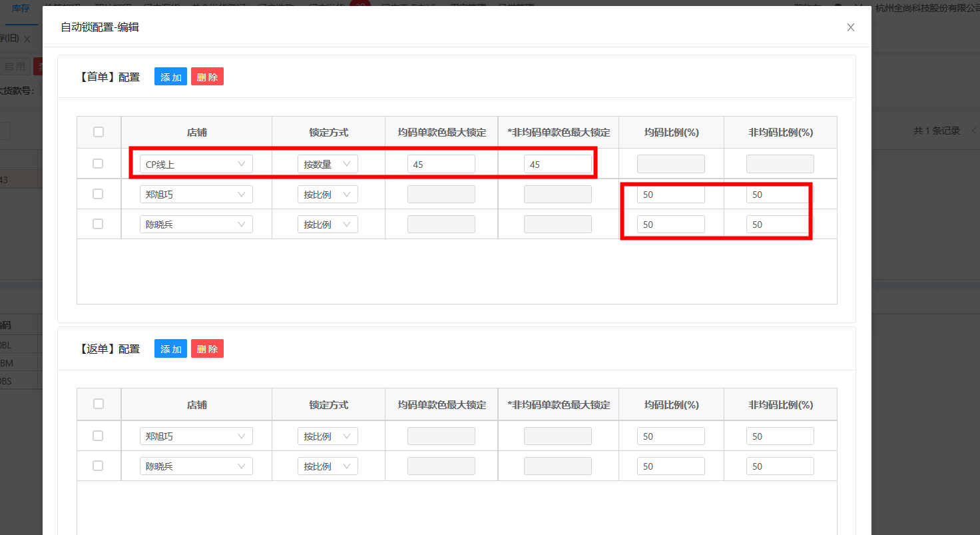
Task: Toggle select-all checkbox in 首单 table header
Action: pos(99,132)
